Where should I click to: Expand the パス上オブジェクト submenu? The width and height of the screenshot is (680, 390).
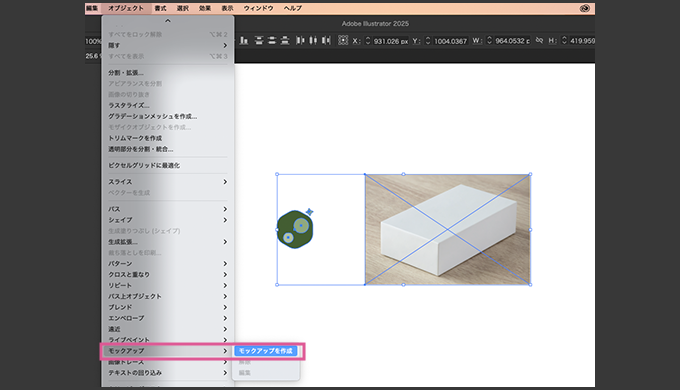(167, 296)
